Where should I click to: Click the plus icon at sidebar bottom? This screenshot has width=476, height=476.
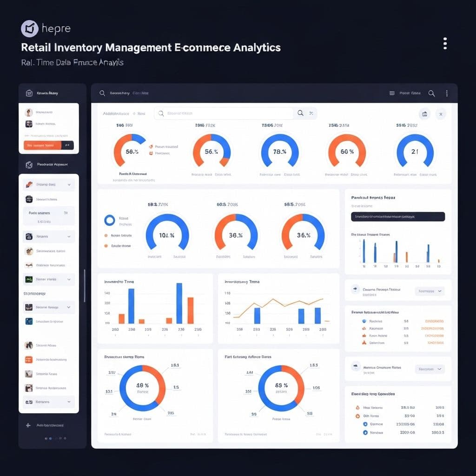(x=28, y=425)
